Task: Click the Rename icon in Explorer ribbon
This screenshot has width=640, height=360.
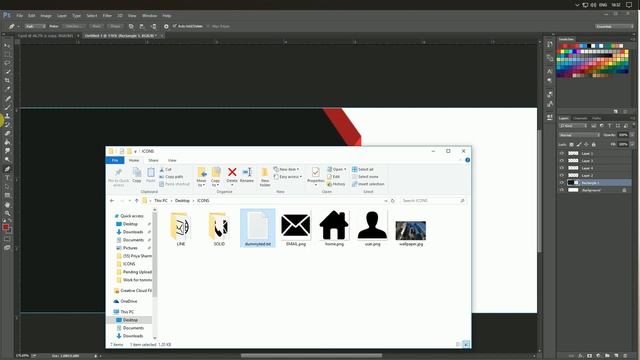Action: pos(247,172)
